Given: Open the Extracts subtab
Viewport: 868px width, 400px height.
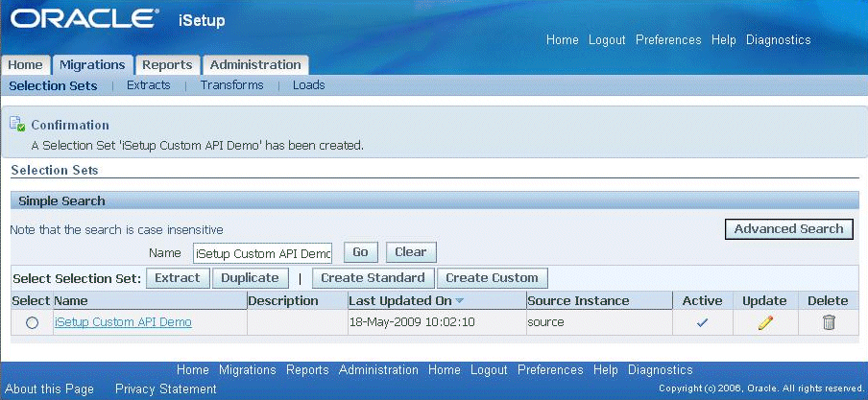Looking at the screenshot, I should pyautogui.click(x=149, y=85).
